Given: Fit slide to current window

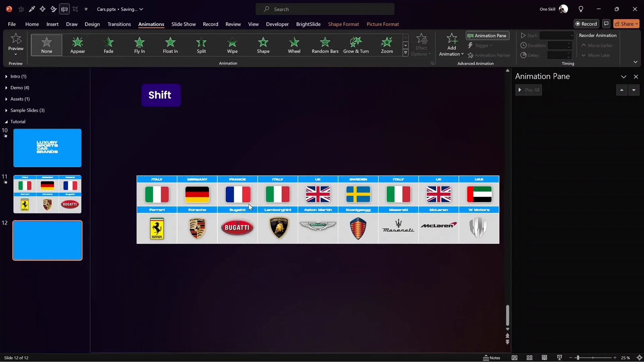Looking at the screenshot, I should pos(639,358).
